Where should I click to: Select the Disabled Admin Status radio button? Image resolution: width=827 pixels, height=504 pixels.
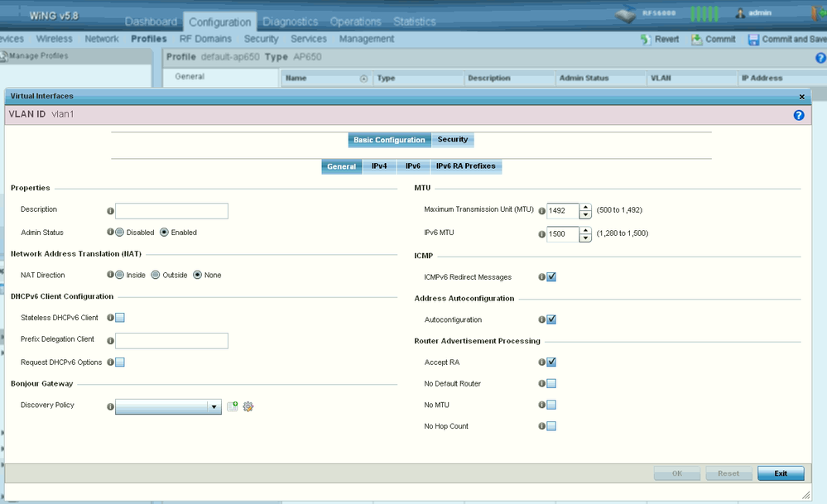click(120, 233)
